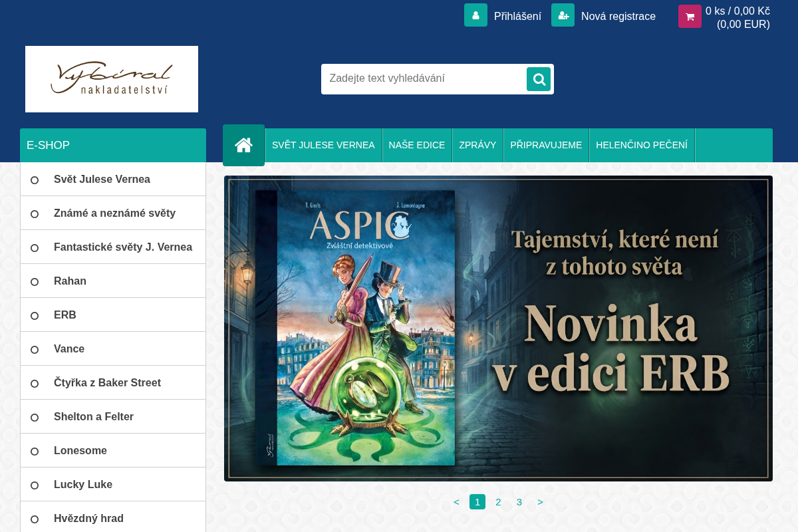Click the circle bullet beside Vance
The height and width of the screenshot is (532, 798).
[x=35, y=349]
